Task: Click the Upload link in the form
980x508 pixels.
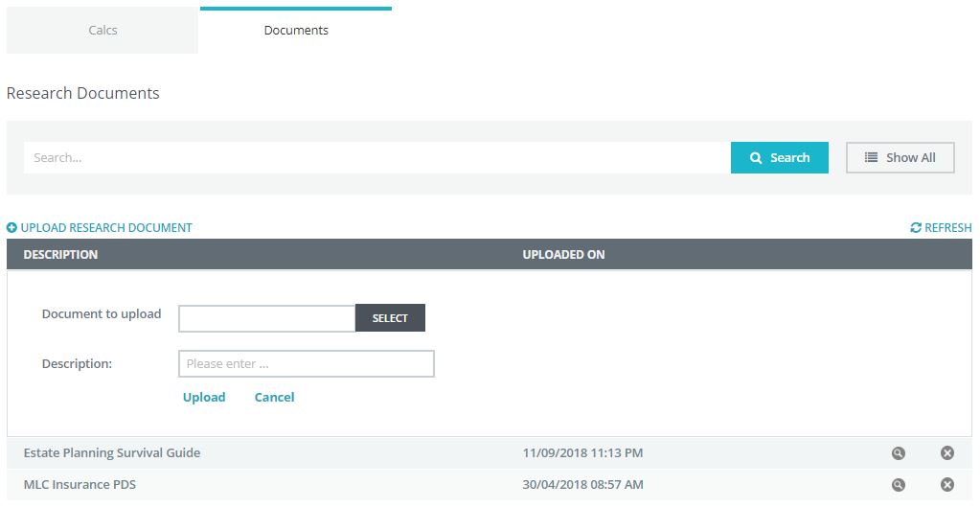Action: pyautogui.click(x=204, y=398)
